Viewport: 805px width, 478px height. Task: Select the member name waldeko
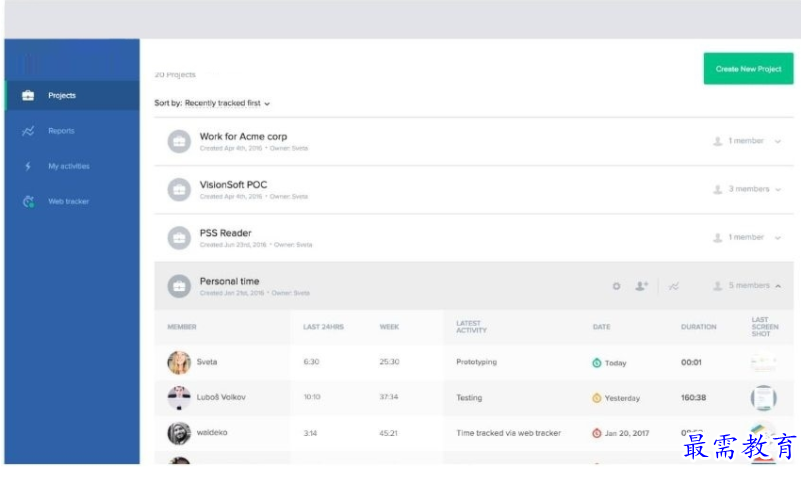[212, 433]
